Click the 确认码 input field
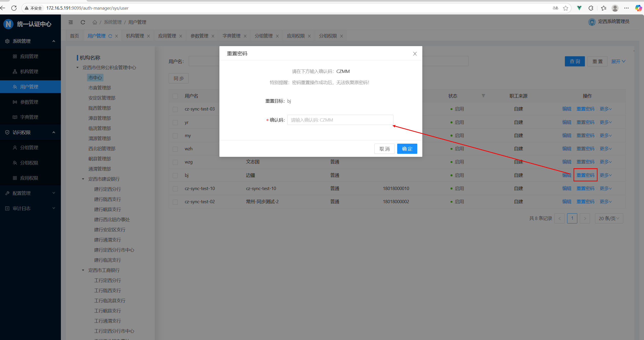This screenshot has height=340, width=644. (x=340, y=120)
